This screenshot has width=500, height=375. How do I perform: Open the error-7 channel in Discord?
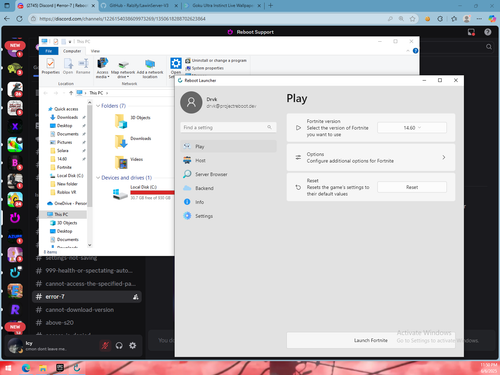point(87,297)
